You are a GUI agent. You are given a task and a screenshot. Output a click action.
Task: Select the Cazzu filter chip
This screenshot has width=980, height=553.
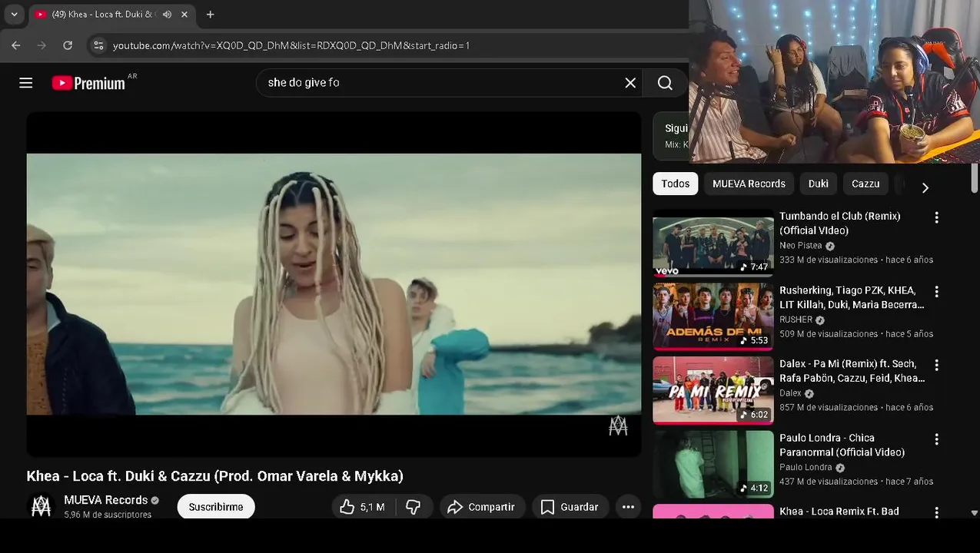click(865, 184)
